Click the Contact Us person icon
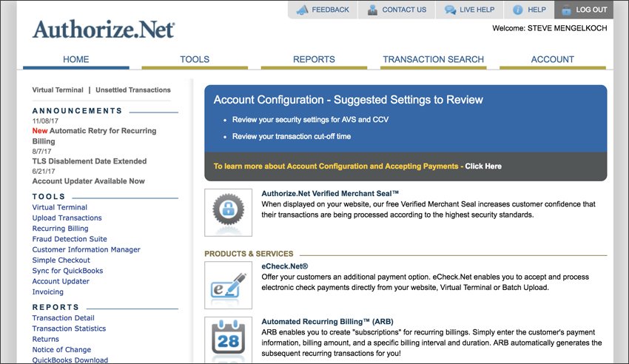Screen dimensions: 629x364 click(372, 10)
